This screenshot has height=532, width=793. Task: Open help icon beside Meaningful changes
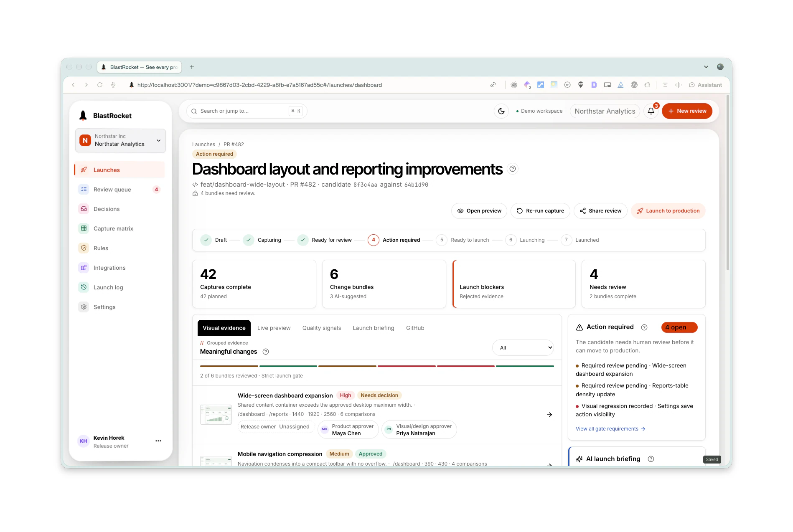tap(266, 352)
